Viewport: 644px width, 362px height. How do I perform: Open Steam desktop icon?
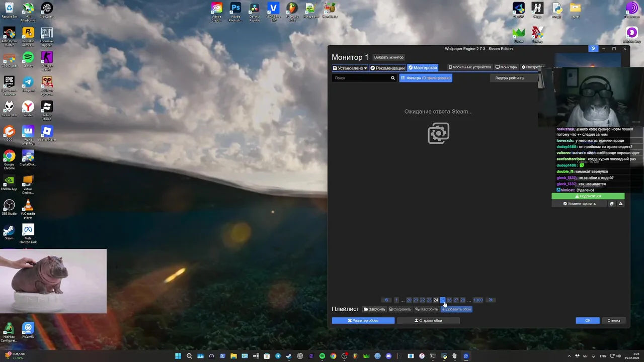tap(9, 232)
